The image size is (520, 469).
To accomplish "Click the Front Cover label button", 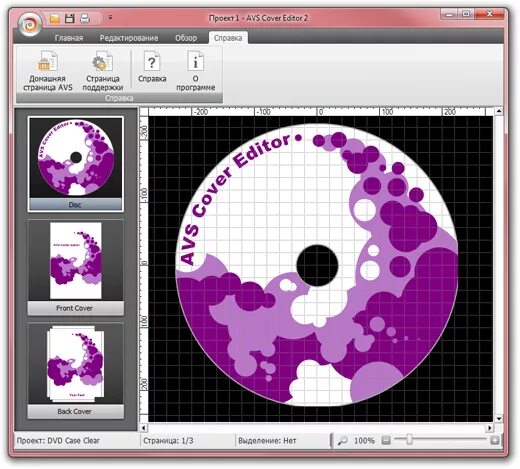I will pyautogui.click(x=75, y=308).
